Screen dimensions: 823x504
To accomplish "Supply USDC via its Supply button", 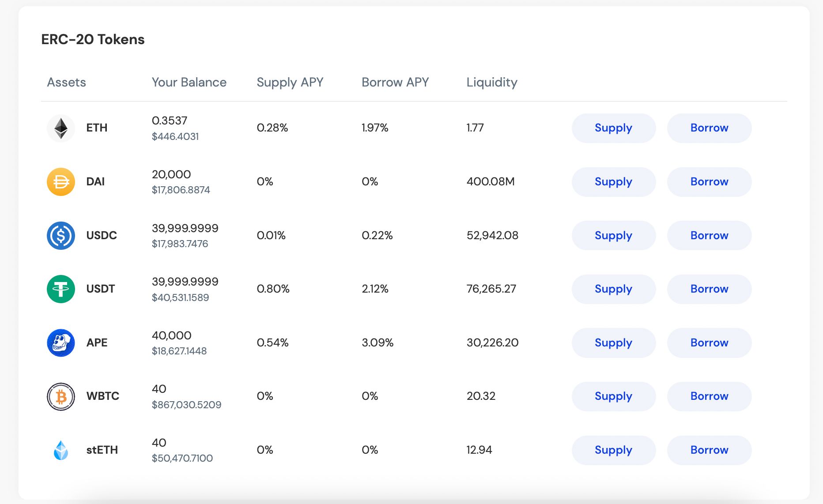I will [614, 235].
